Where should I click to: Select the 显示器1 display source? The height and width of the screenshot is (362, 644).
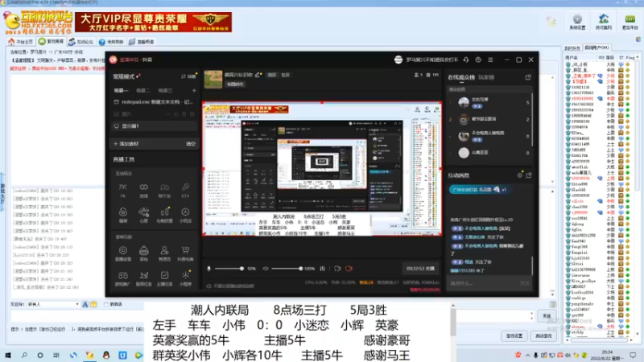coord(155,126)
